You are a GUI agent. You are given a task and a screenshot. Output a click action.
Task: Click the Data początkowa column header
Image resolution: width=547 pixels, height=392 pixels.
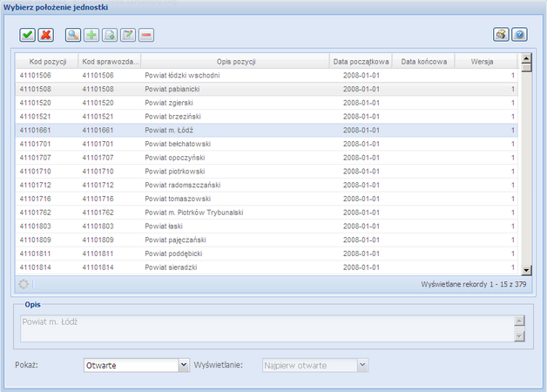[360, 62]
